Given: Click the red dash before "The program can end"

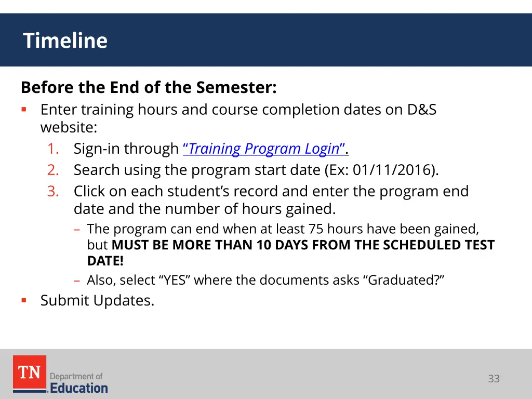Looking at the screenshot, I should point(77,230).
